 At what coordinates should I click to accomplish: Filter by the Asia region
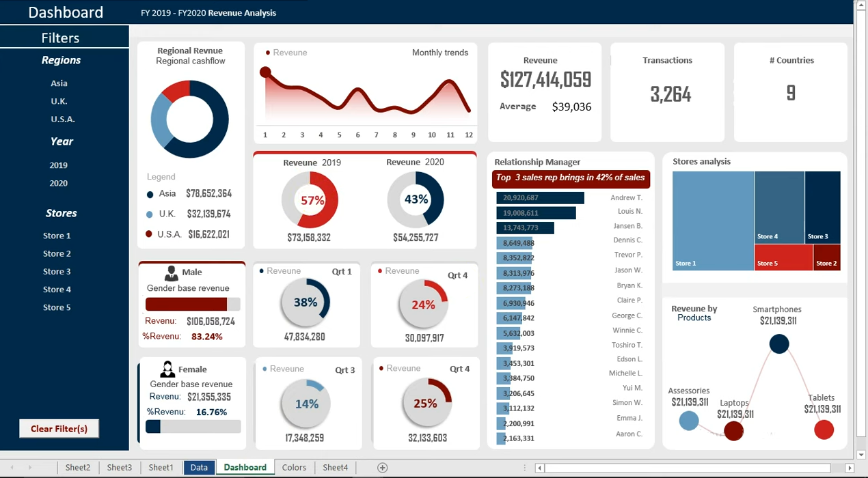pyautogui.click(x=59, y=83)
